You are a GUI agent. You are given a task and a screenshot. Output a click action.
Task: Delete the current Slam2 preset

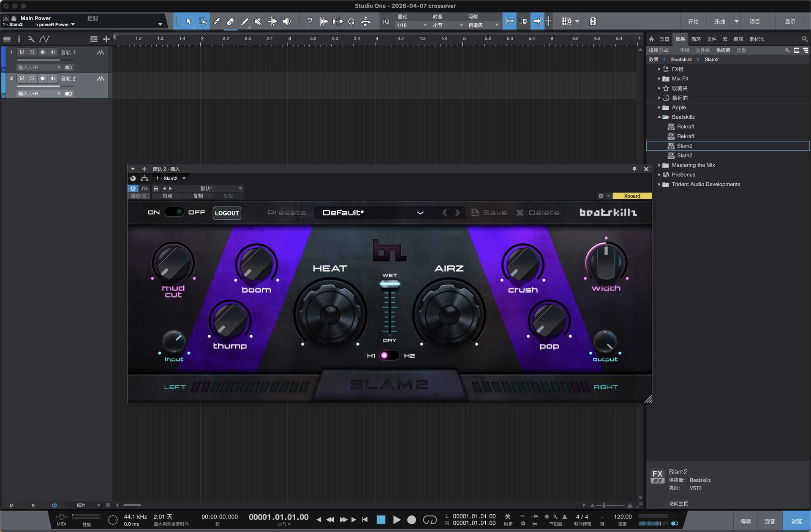pos(538,213)
